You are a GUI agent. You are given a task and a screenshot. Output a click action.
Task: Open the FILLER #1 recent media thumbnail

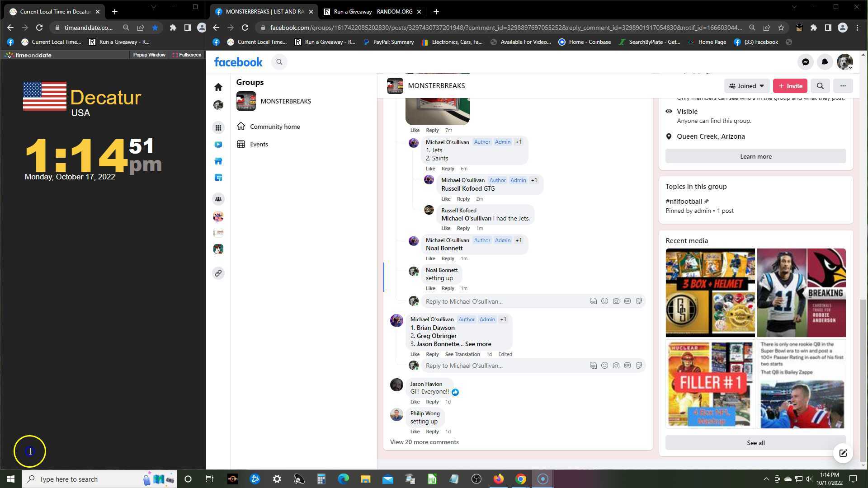click(x=710, y=384)
